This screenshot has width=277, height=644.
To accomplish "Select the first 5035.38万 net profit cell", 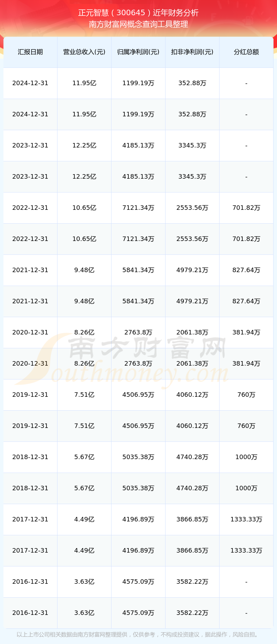I will click(138, 457).
